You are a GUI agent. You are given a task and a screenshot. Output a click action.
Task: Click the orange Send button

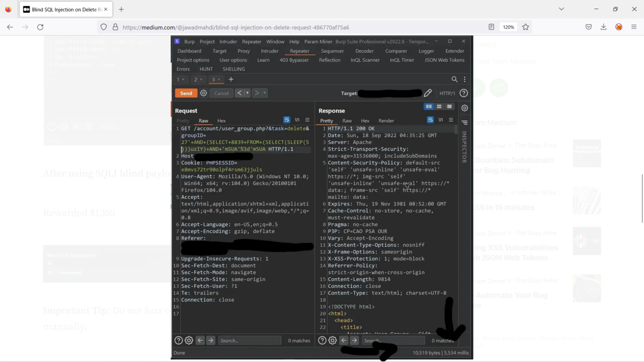pyautogui.click(x=186, y=93)
